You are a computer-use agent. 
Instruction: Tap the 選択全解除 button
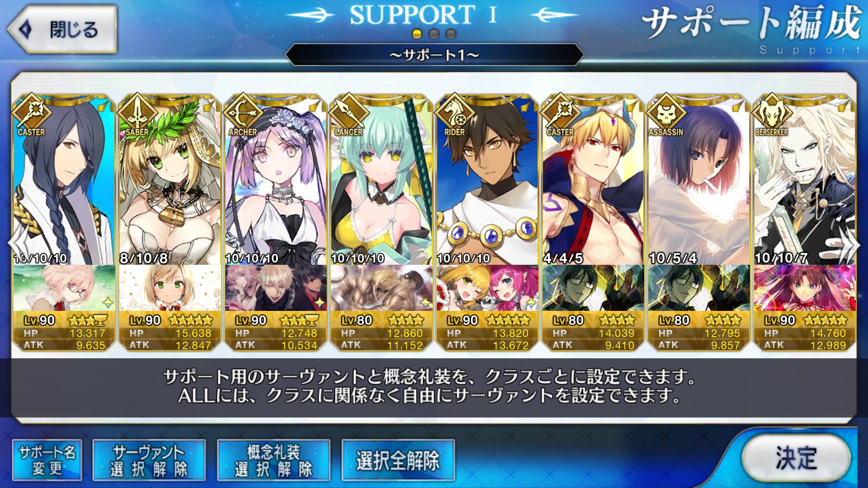(398, 460)
